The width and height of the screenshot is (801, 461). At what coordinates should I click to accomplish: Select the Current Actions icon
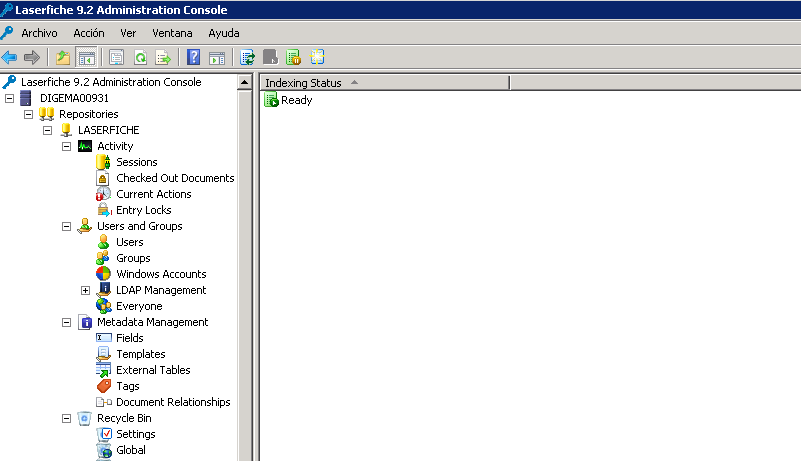pyautogui.click(x=103, y=194)
